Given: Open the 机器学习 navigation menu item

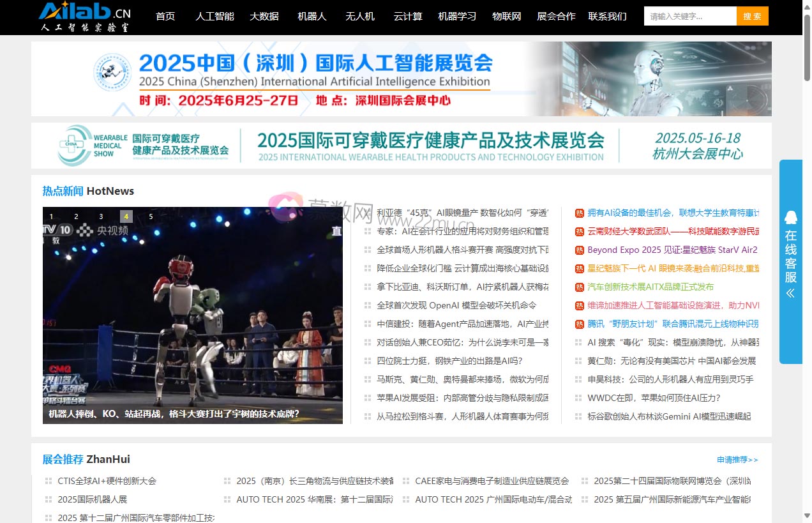Looking at the screenshot, I should pos(457,17).
